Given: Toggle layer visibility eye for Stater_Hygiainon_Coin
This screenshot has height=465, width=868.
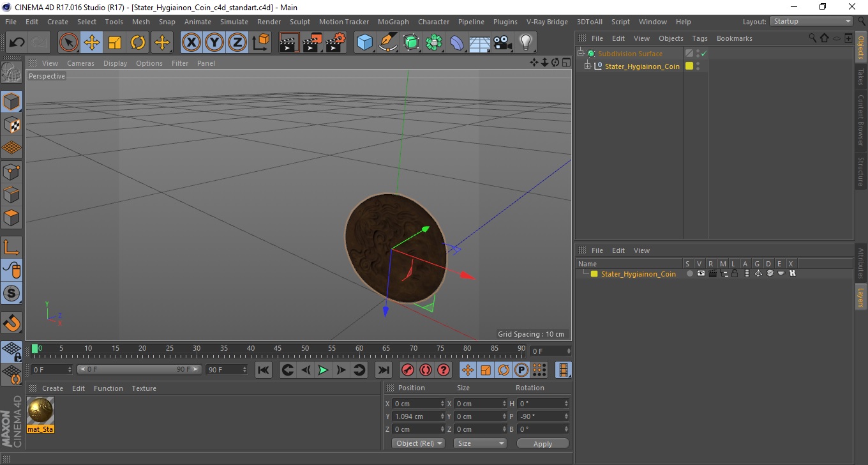Looking at the screenshot, I should point(701,273).
